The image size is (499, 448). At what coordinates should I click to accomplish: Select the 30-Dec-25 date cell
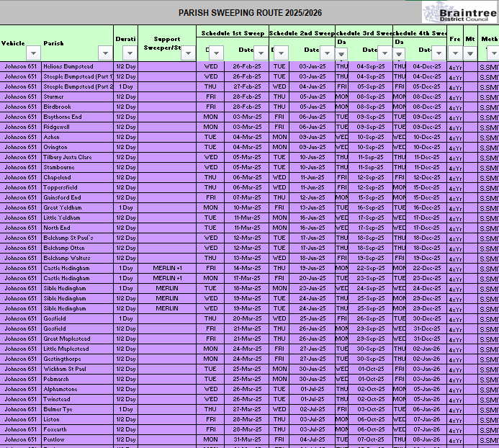coord(426,318)
